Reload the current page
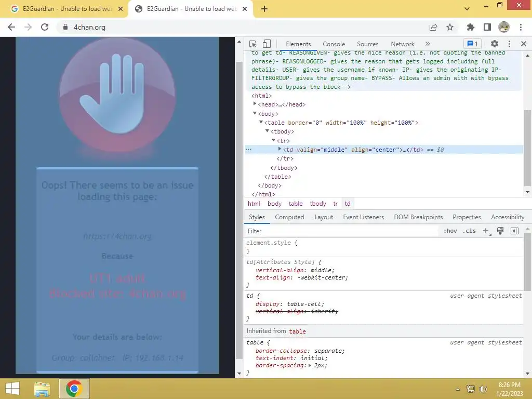This screenshot has width=532, height=399. pyautogui.click(x=45, y=27)
